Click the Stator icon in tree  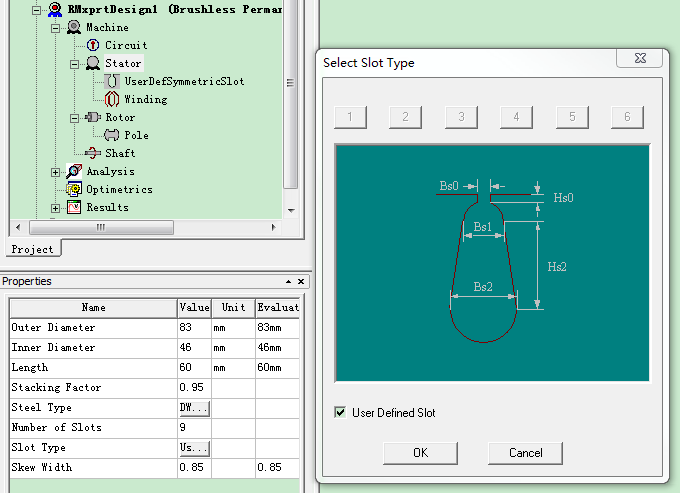[93, 63]
